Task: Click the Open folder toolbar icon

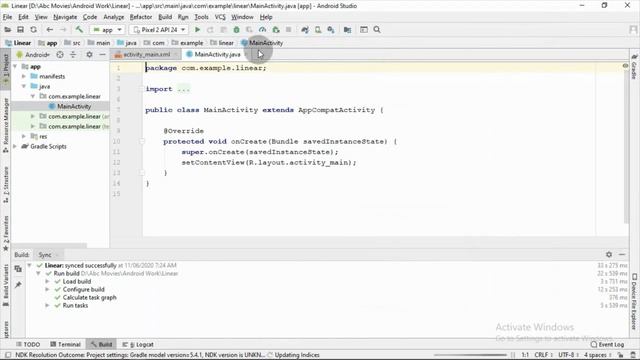Action: (x=7, y=30)
